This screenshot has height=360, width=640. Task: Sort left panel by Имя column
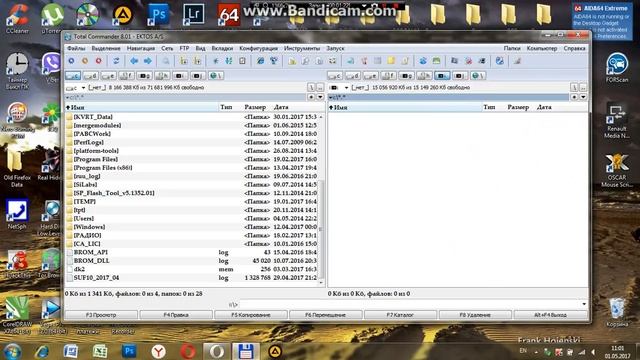pos(142,107)
